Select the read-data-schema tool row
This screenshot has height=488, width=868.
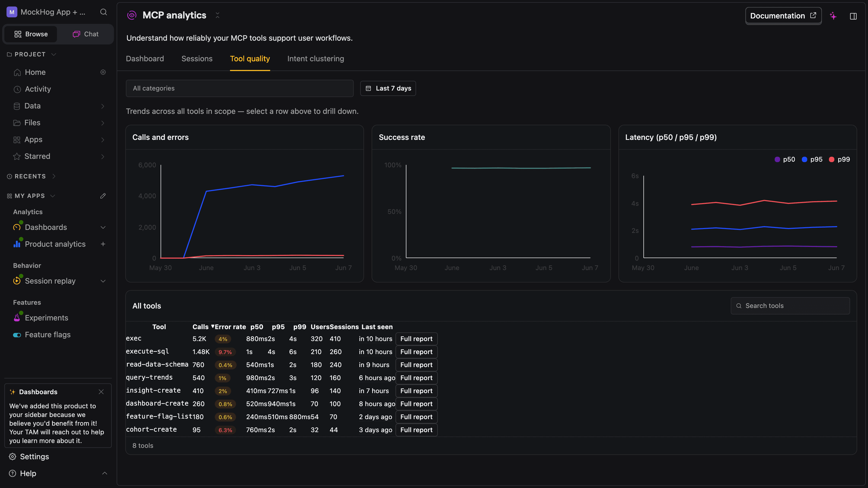(x=281, y=365)
